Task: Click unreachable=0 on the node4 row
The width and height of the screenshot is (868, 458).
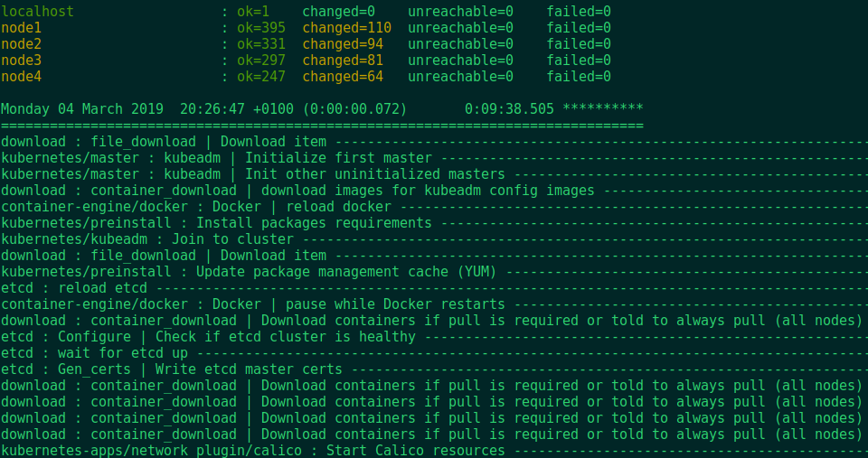Action: (x=460, y=76)
